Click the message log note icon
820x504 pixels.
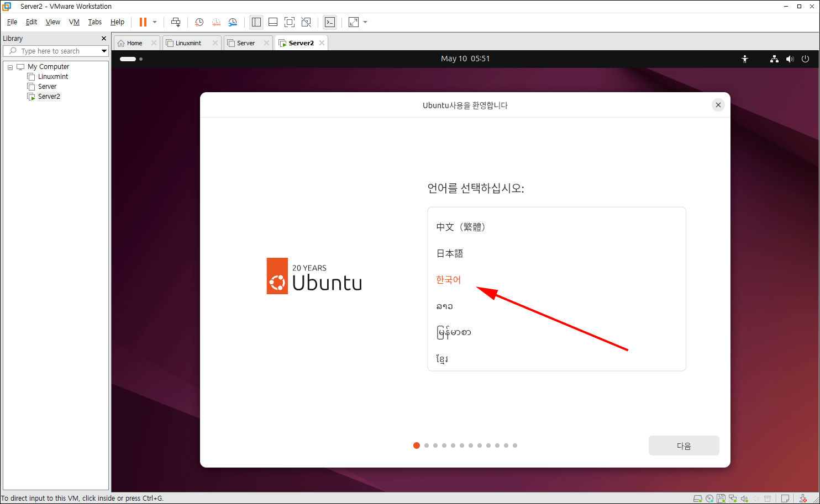pyautogui.click(x=785, y=498)
